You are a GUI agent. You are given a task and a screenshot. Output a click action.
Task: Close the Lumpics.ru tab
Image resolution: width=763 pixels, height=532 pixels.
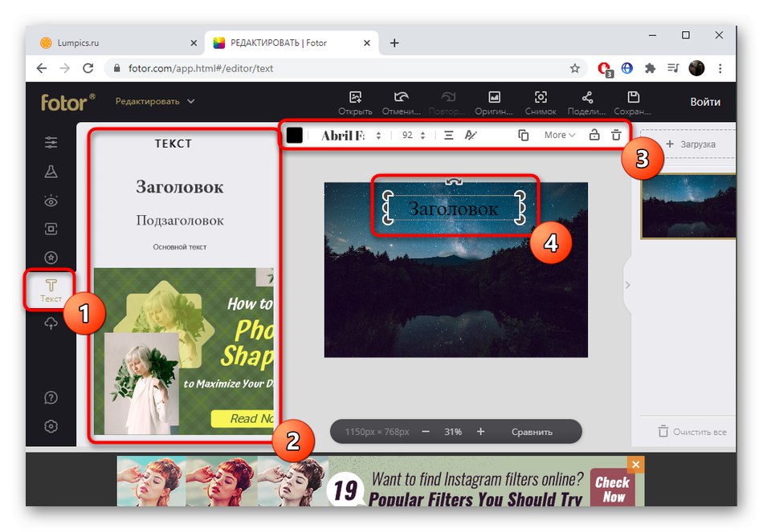[194, 43]
